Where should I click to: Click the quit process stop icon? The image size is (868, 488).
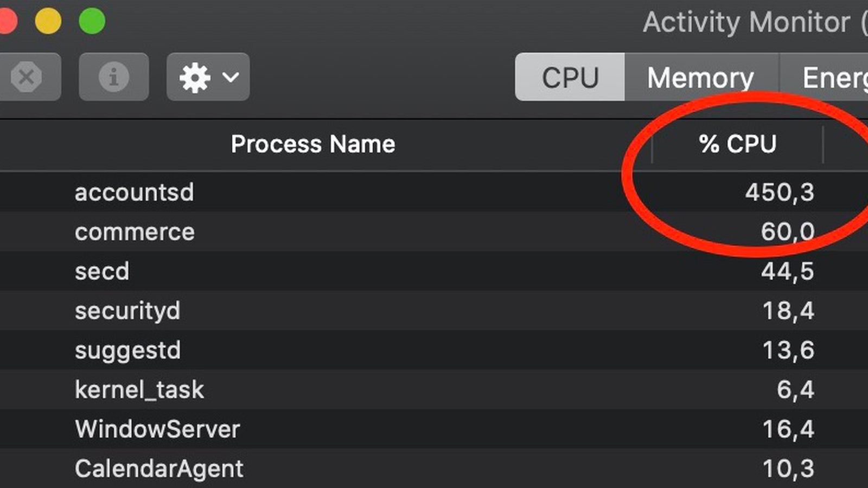pos(26,77)
